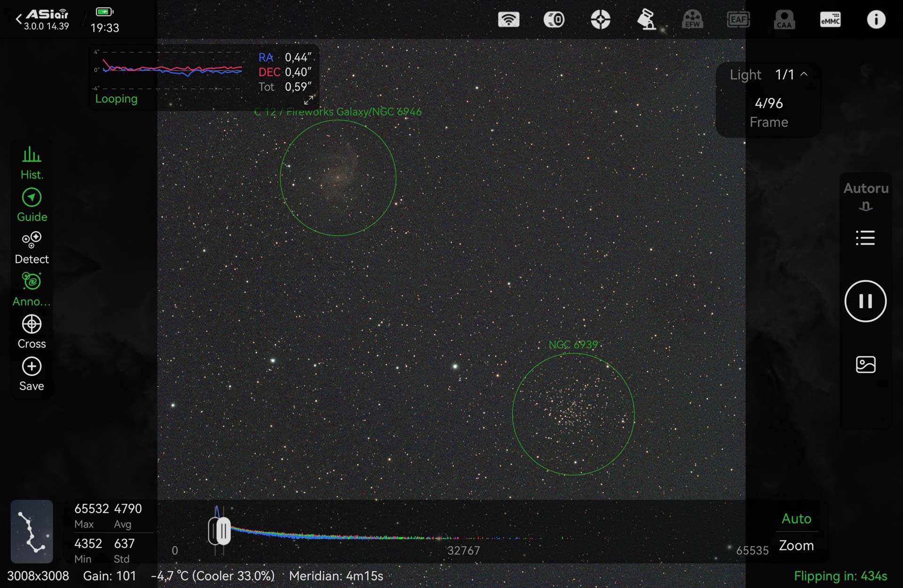The image size is (903, 588).
Task: Open the main camera settings icon
Action: tap(554, 20)
